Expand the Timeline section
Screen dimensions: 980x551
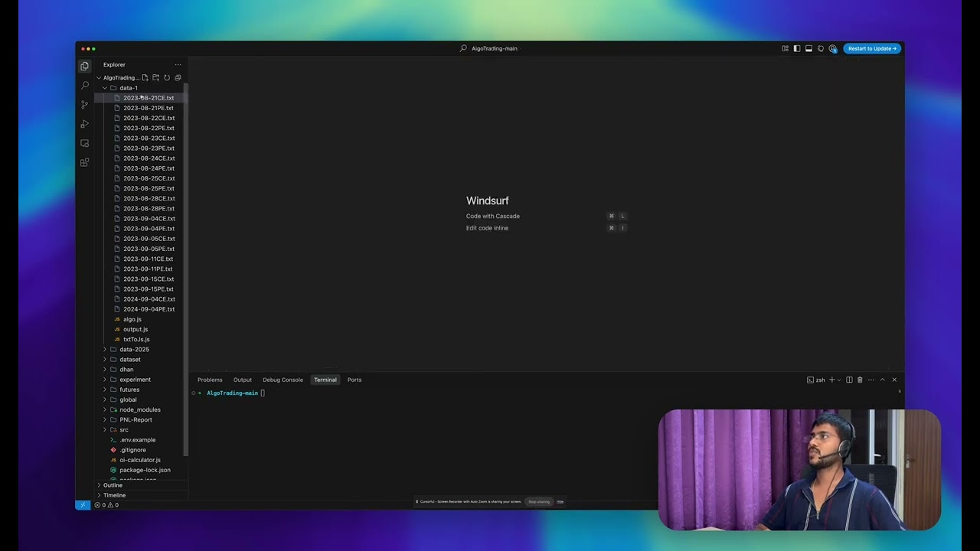coord(141,495)
